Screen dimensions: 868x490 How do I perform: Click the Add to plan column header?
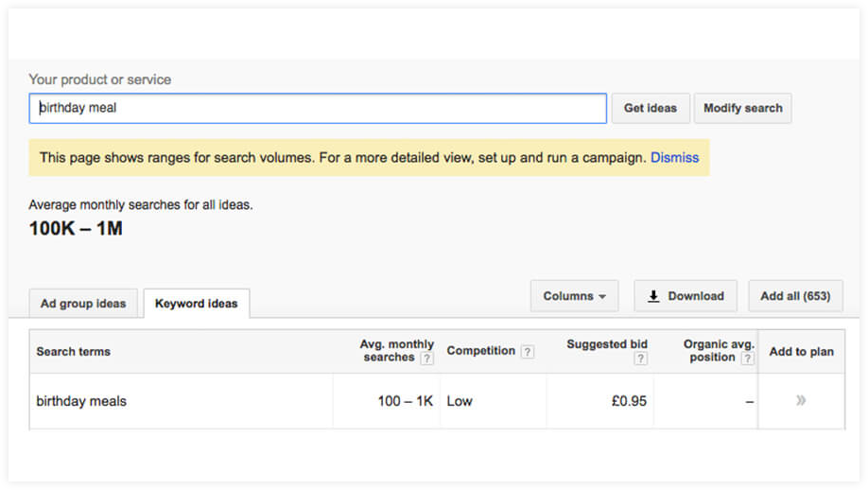(801, 352)
